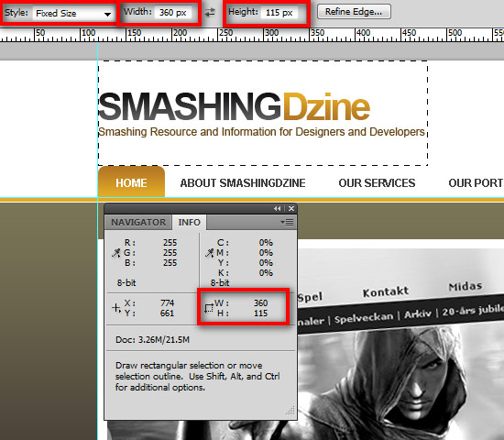This screenshot has height=440, width=504.
Task: Click OUR SERVICES menu item
Action: click(x=377, y=183)
